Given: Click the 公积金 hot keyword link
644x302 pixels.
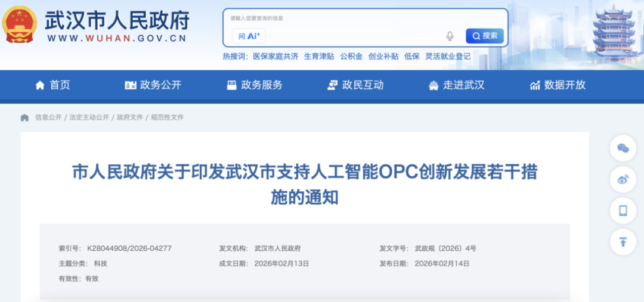Looking at the screenshot, I should pos(351,57).
